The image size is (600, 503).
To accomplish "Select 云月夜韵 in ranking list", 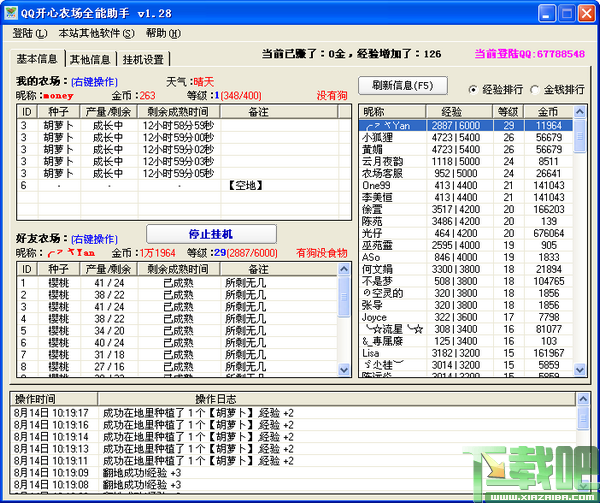I will pyautogui.click(x=466, y=161).
